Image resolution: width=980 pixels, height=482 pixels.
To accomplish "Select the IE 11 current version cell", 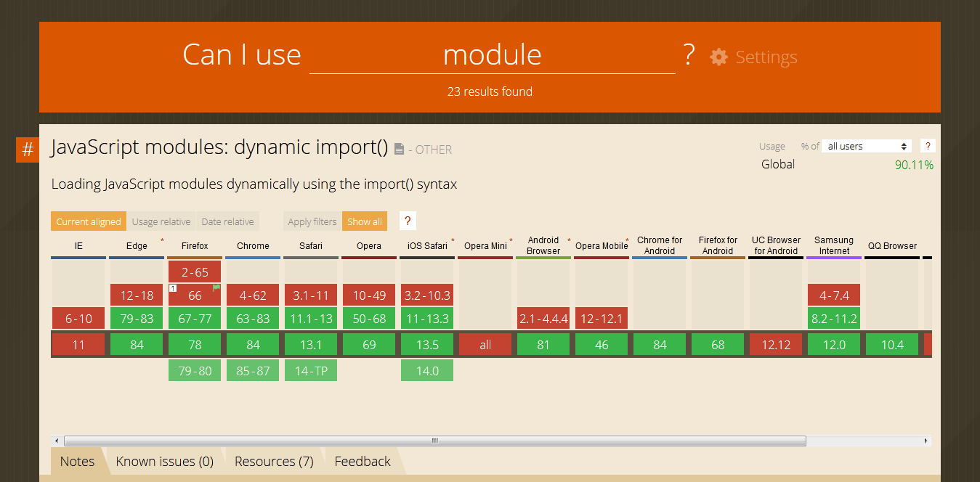I will point(78,345).
